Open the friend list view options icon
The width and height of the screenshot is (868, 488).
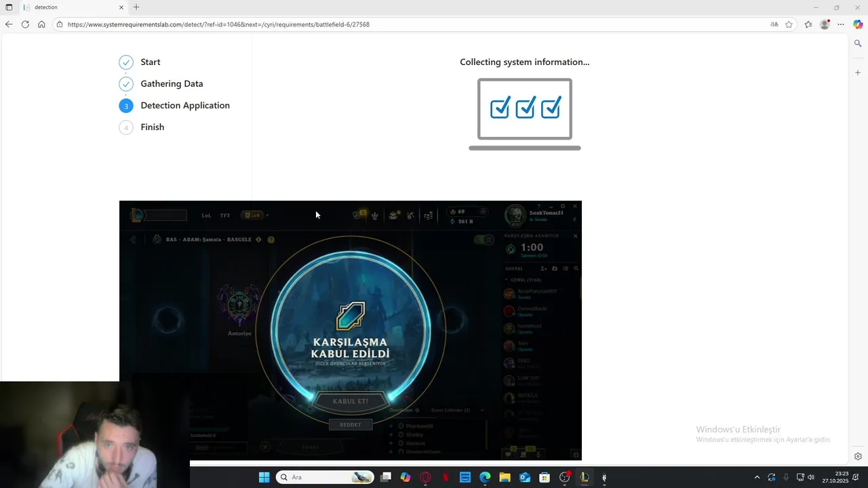pyautogui.click(x=566, y=268)
